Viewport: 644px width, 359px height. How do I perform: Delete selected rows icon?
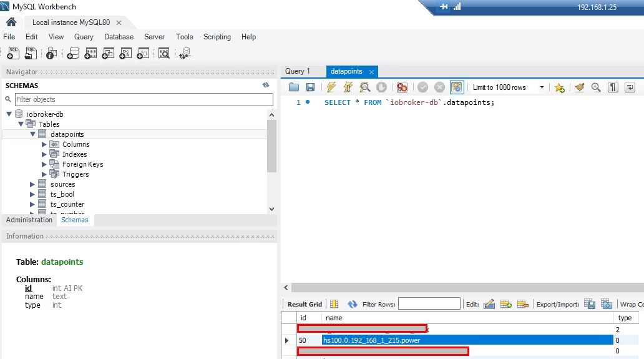click(x=522, y=305)
